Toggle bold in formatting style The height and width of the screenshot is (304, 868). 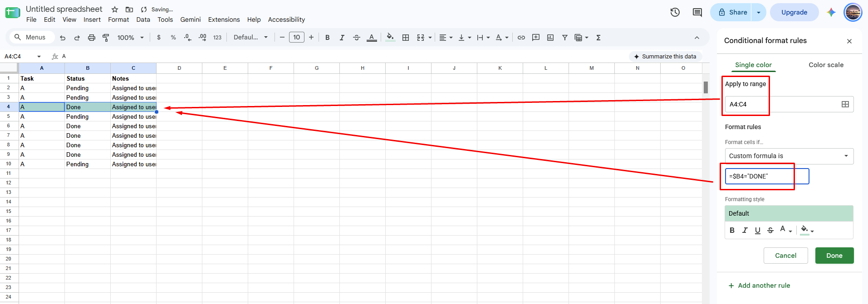click(x=732, y=230)
